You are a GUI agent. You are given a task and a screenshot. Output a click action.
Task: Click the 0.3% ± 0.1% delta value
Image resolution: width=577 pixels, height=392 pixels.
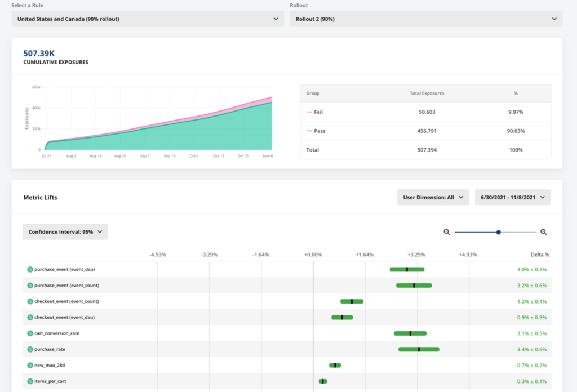pyautogui.click(x=532, y=381)
